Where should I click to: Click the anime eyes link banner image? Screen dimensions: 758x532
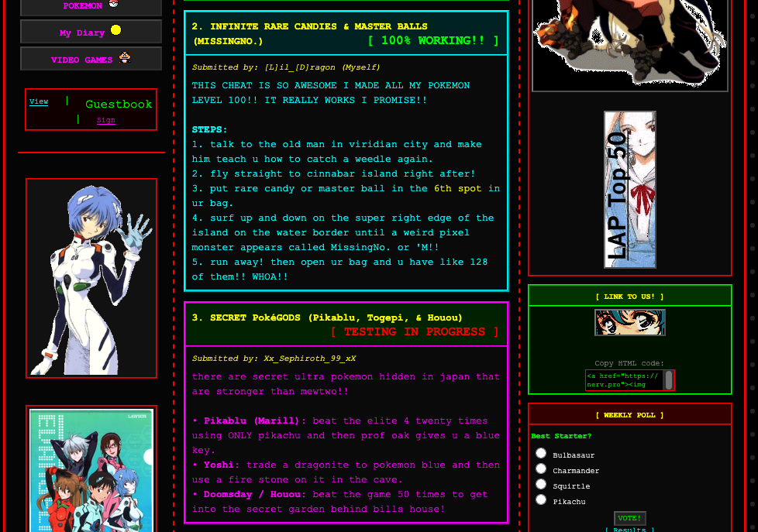click(x=630, y=322)
